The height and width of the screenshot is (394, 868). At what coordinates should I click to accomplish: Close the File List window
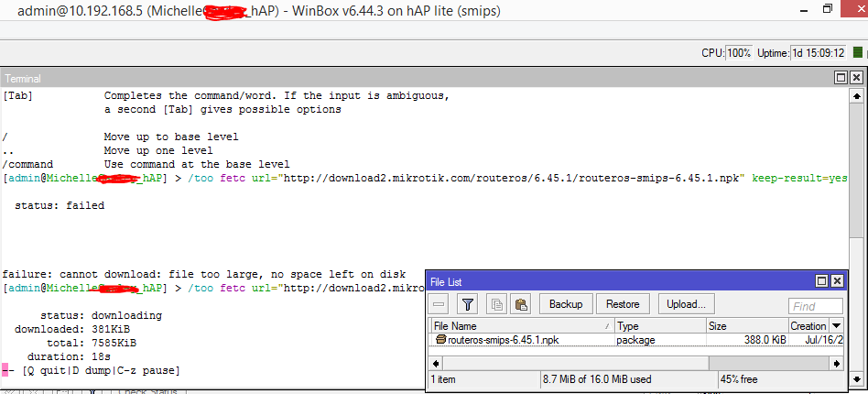837,281
